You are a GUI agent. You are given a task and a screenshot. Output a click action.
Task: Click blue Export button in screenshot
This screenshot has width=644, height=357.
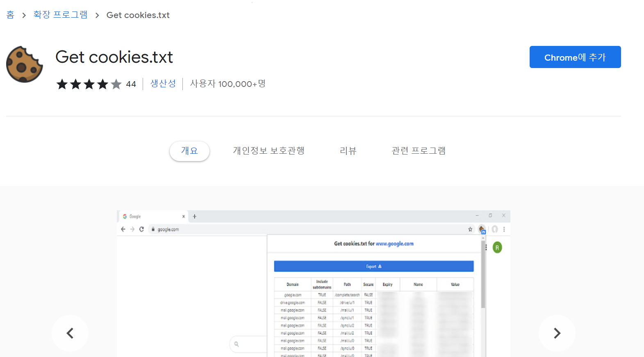(x=374, y=266)
